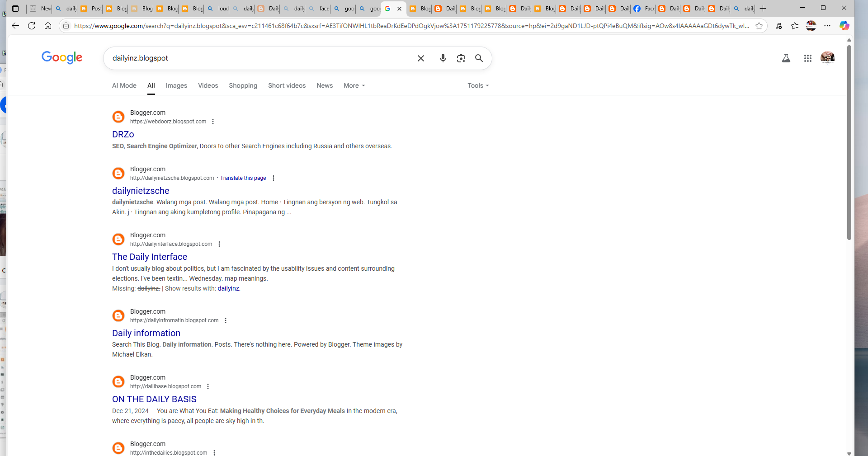The height and width of the screenshot is (456, 868).
Task: Click the http://inthedailies.blogspot.com URL text
Action: [x=169, y=452]
